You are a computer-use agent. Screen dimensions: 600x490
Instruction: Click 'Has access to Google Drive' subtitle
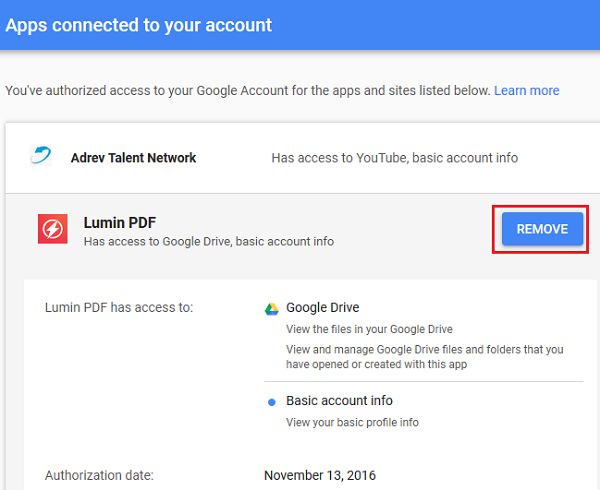[209, 241]
